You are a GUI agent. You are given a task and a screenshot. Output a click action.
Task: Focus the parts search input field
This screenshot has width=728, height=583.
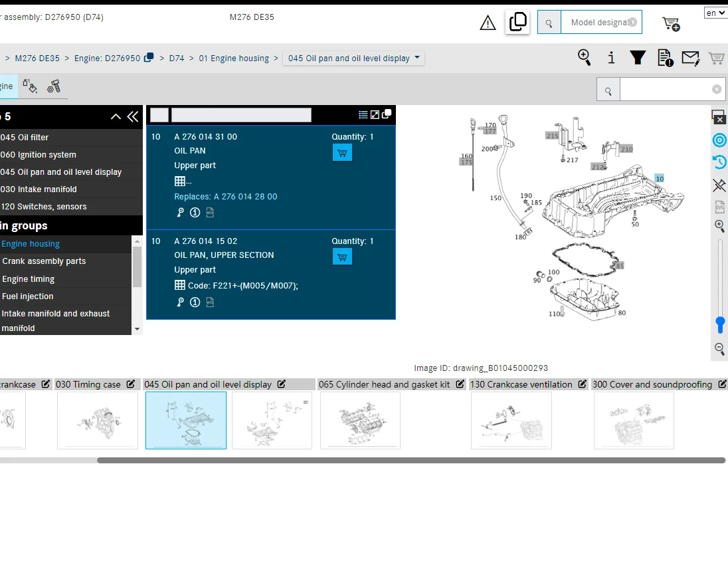click(x=672, y=89)
